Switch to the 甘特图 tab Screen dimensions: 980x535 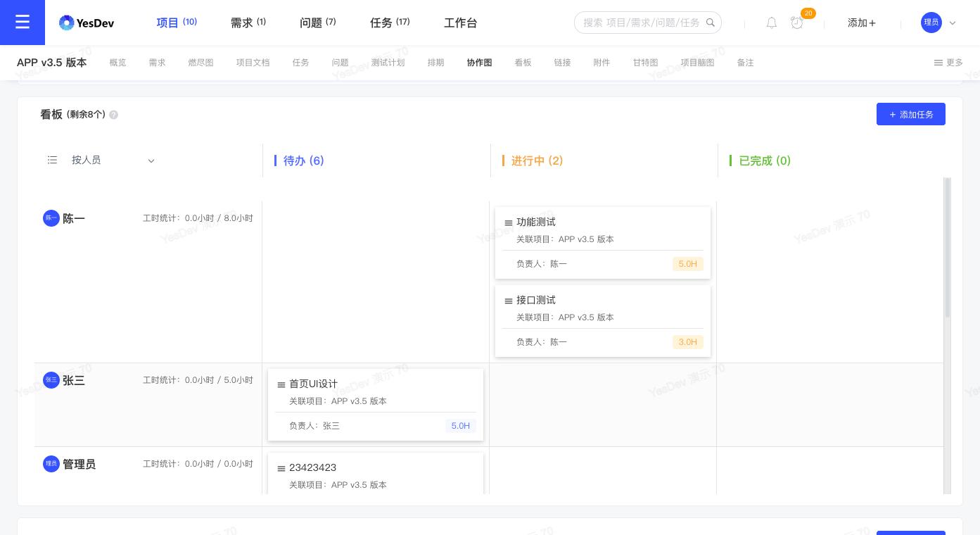click(644, 63)
